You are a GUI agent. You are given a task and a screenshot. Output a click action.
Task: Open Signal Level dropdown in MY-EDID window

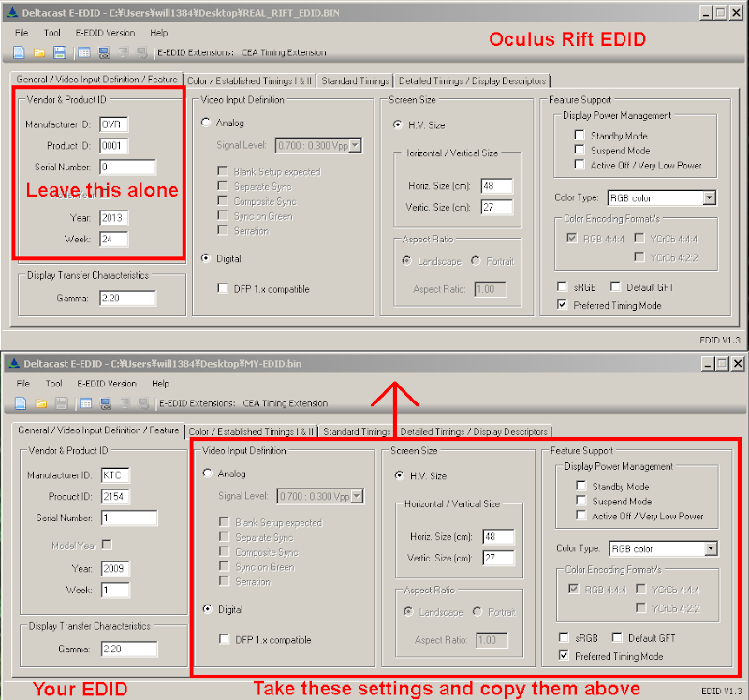(x=358, y=497)
